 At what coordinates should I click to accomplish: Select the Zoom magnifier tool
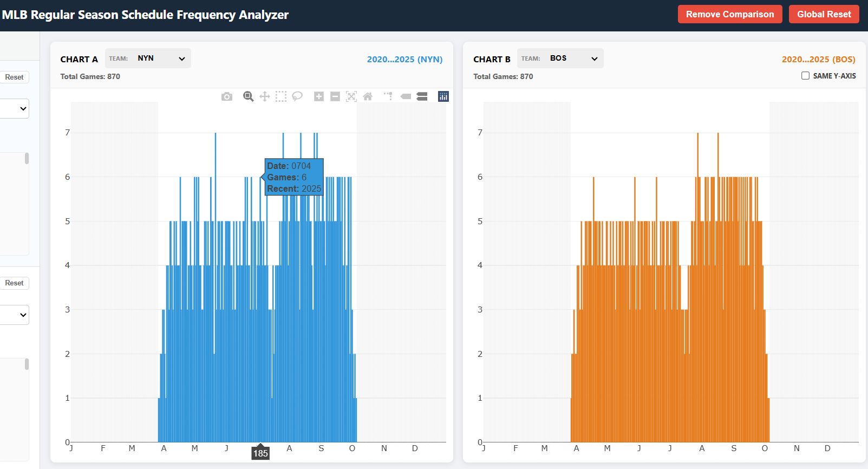tap(248, 96)
